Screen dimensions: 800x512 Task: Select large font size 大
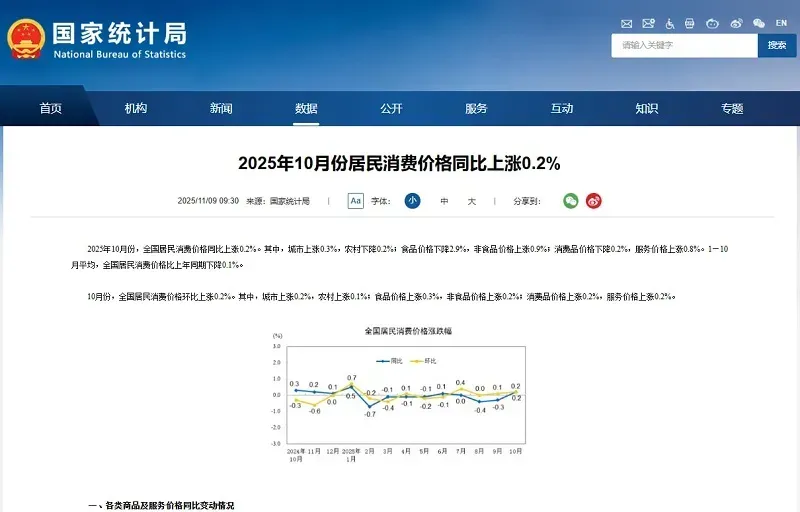point(472,201)
